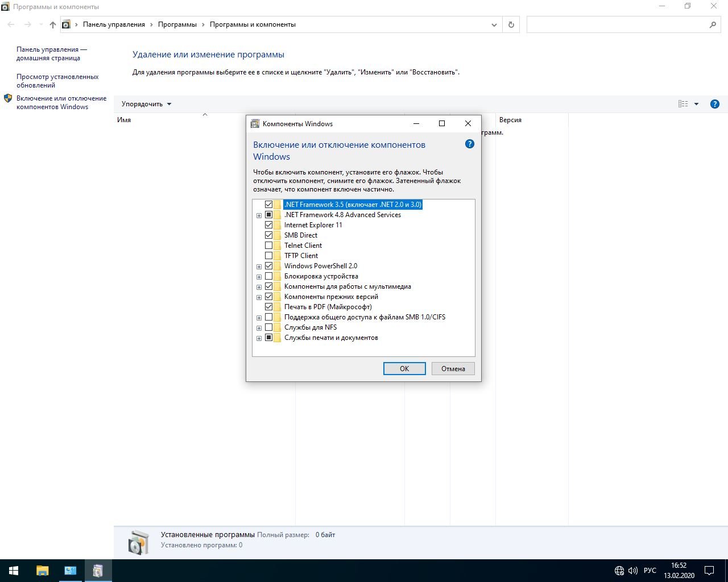The height and width of the screenshot is (582, 728).
Task: Expand Блокировка устройства node
Action: [x=259, y=277]
